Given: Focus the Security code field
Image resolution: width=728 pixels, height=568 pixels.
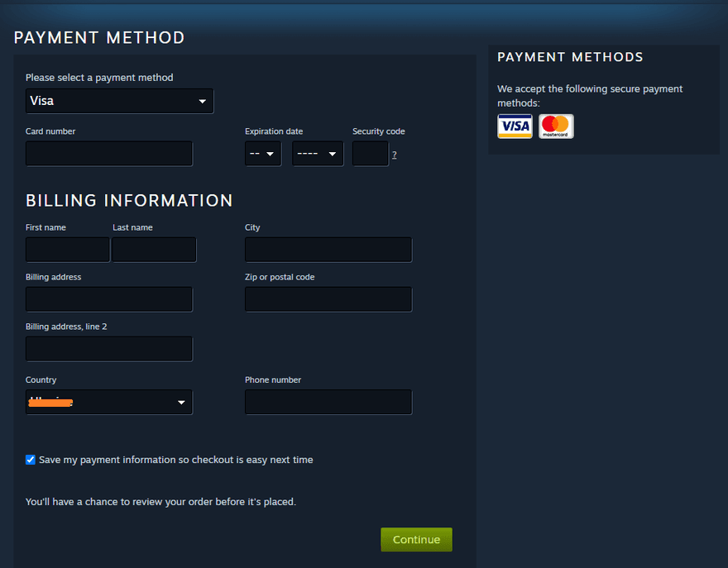Looking at the screenshot, I should pyautogui.click(x=370, y=154).
